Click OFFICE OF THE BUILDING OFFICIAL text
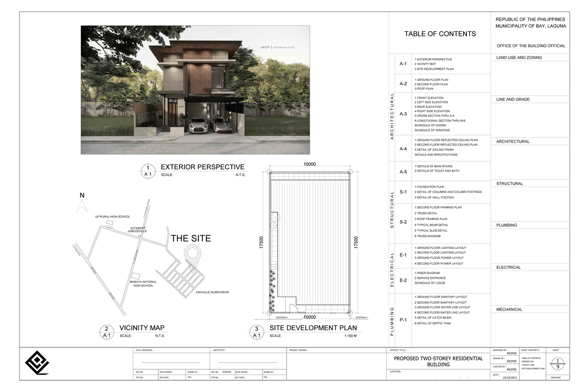The width and height of the screenshot is (588, 392). [x=531, y=46]
